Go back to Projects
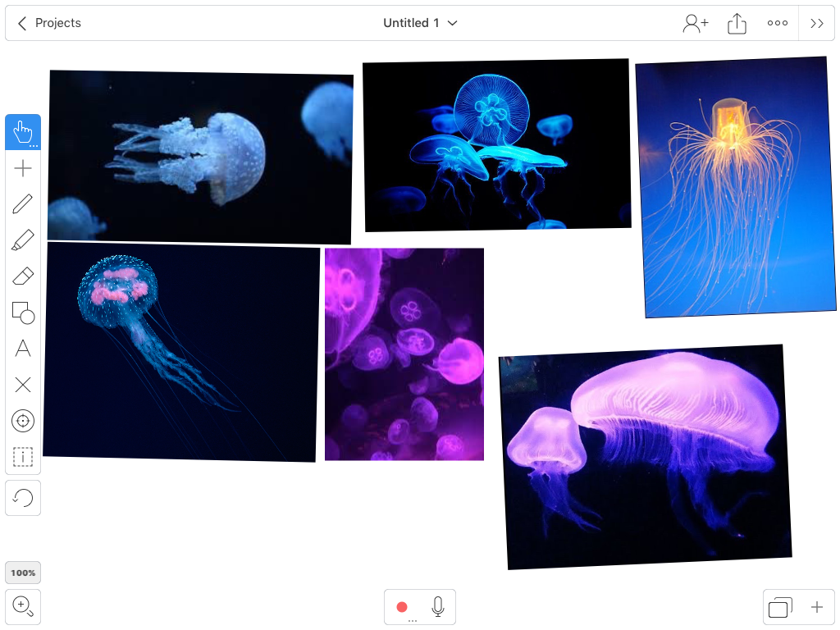 pyautogui.click(x=49, y=23)
